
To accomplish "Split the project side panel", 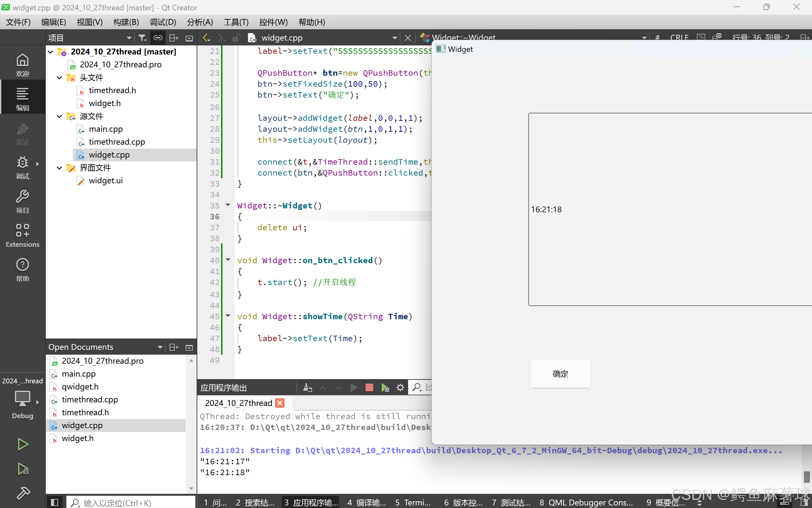I will click(x=173, y=38).
